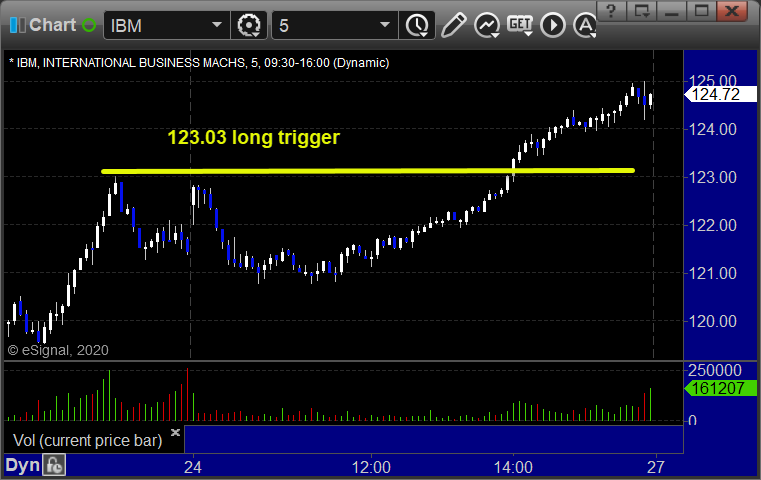Click the 14:00 time axis label
Screen dimensions: 761x480
(x=513, y=467)
